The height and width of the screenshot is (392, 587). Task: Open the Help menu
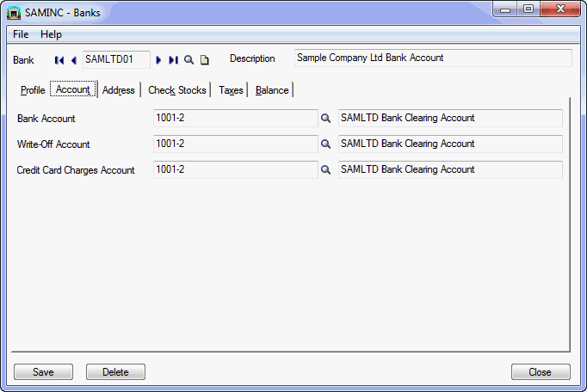(x=52, y=34)
